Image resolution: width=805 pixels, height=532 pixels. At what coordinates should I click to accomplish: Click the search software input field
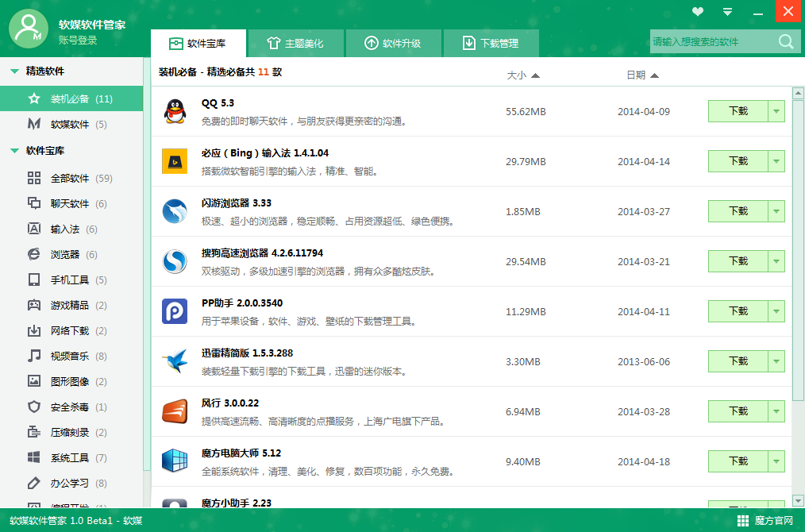click(x=711, y=42)
